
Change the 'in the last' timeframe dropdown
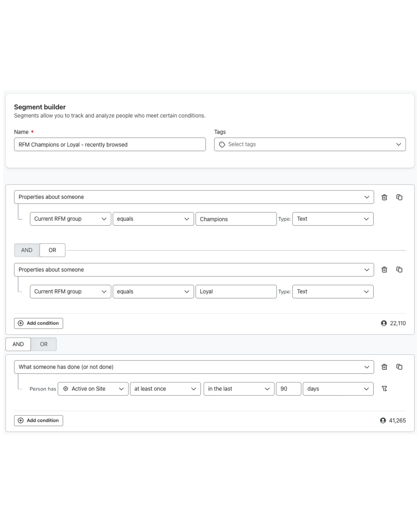click(239, 389)
